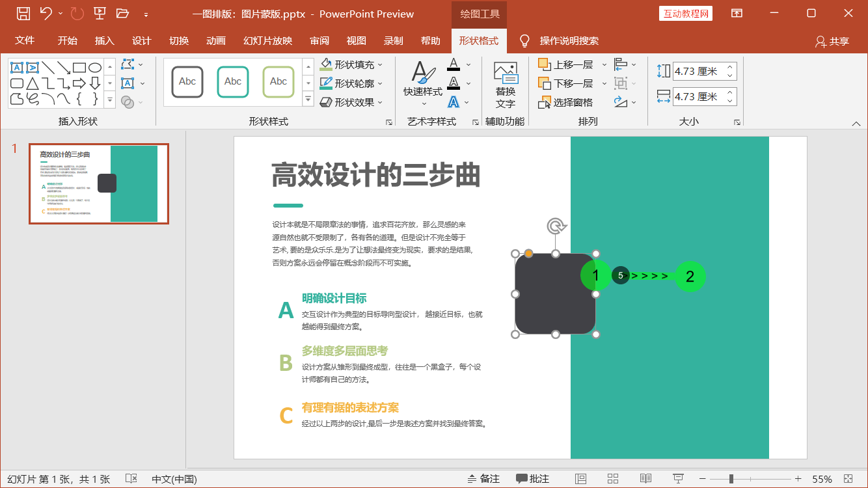Viewport: 868px width, 488px height.
Task: Click the draw text box icon
Action: pos(128,83)
